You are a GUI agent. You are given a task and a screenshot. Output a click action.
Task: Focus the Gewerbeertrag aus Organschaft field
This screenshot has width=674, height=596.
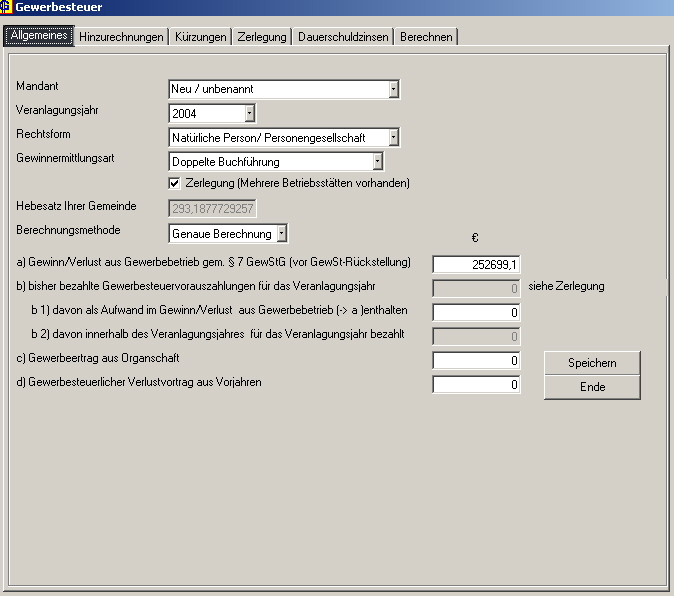pyautogui.click(x=476, y=361)
